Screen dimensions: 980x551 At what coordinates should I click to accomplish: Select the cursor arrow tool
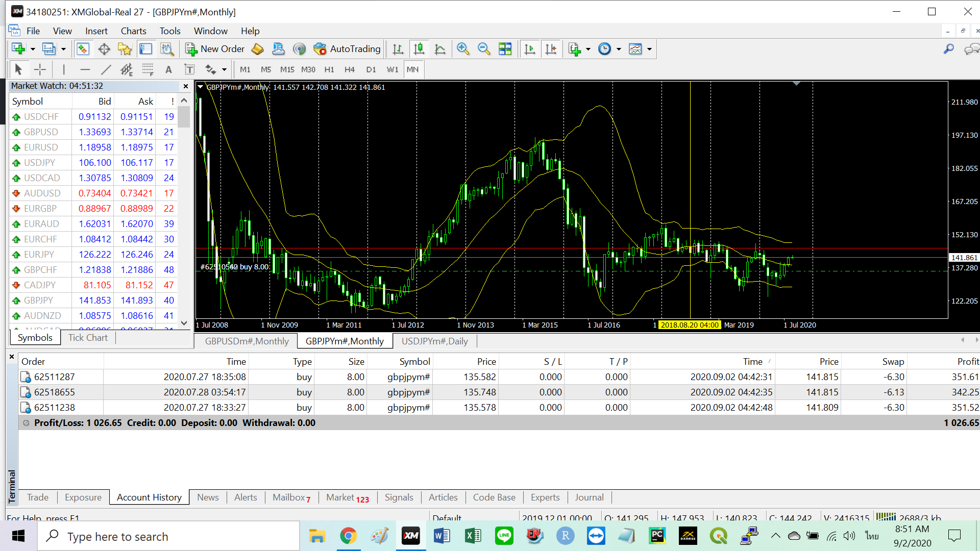[18, 69]
